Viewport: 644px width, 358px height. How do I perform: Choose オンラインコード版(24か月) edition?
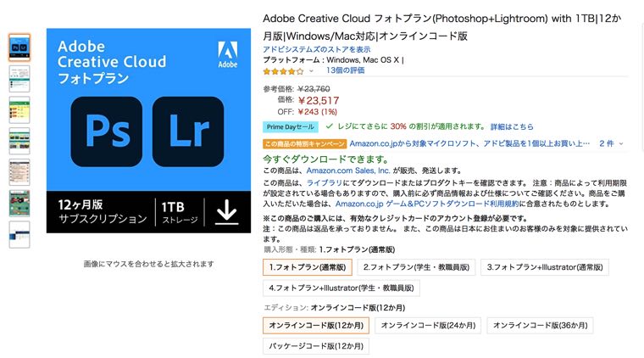pos(428,326)
